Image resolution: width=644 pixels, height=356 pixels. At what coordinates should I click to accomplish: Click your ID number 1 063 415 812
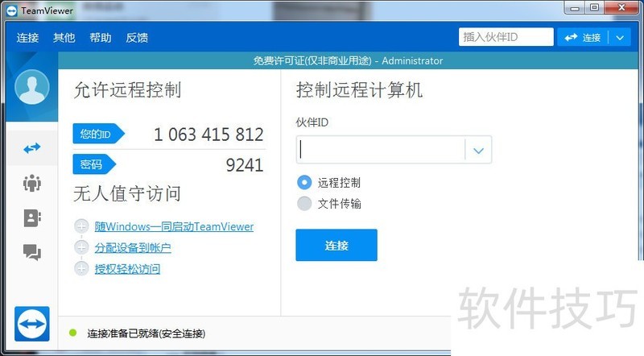coord(208,135)
